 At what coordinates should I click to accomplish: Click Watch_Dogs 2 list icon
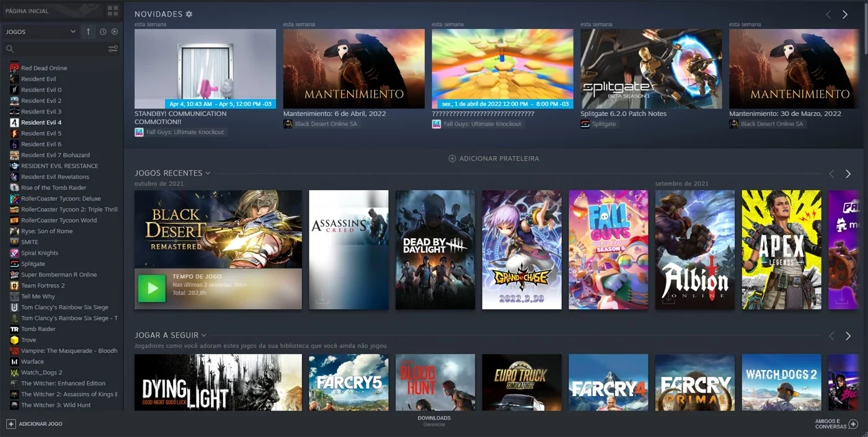point(14,373)
